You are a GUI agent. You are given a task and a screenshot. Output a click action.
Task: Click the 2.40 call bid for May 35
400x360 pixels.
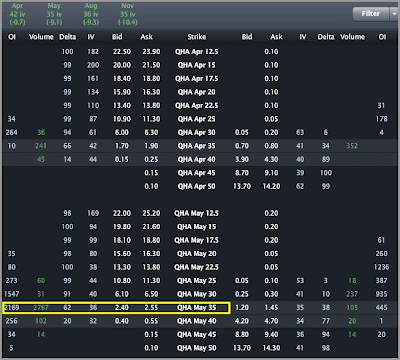click(x=122, y=308)
